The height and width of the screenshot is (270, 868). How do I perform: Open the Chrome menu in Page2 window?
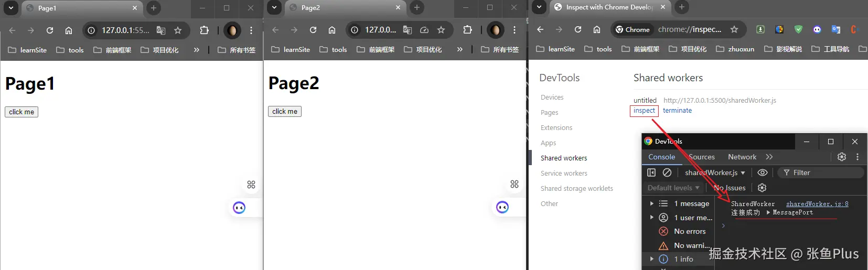click(x=515, y=30)
